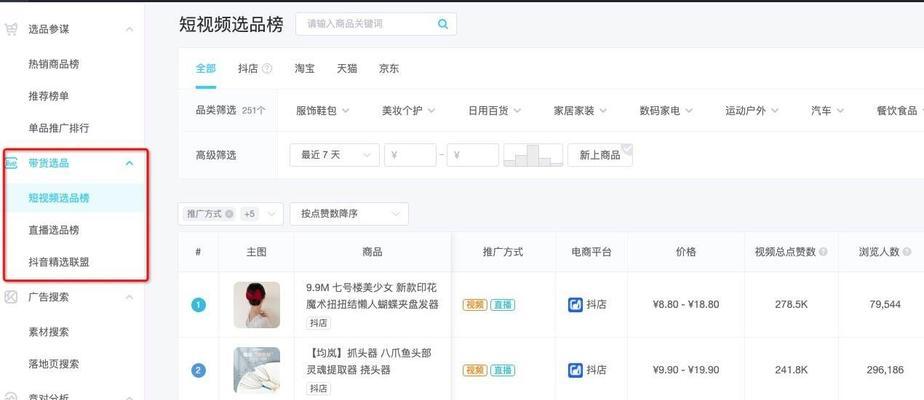This screenshot has width=924, height=400.
Task: Switch to the 天猫 tab
Action: coord(347,68)
